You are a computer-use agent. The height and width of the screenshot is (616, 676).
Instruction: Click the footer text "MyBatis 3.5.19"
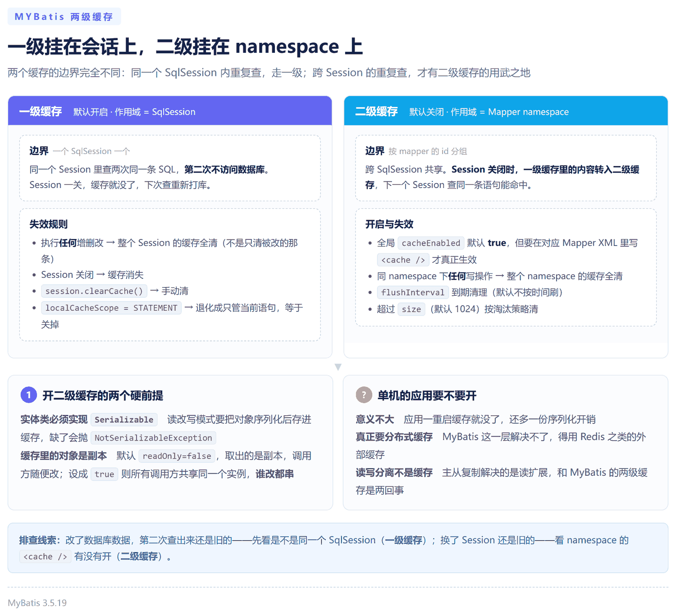(37, 603)
